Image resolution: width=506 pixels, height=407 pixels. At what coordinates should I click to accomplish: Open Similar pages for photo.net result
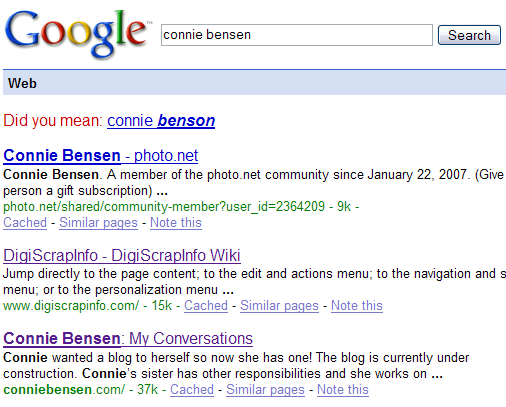click(x=98, y=223)
